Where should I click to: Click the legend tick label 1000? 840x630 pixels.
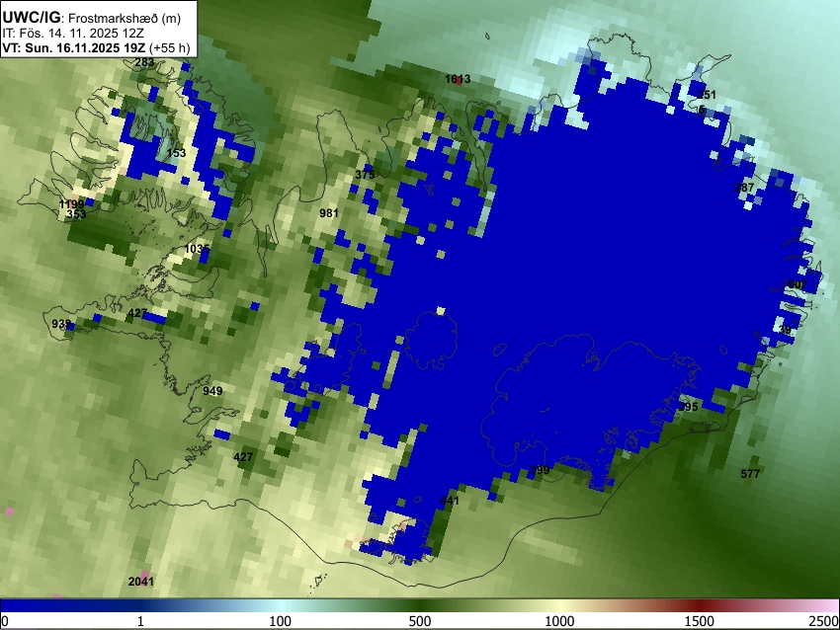pos(559,621)
